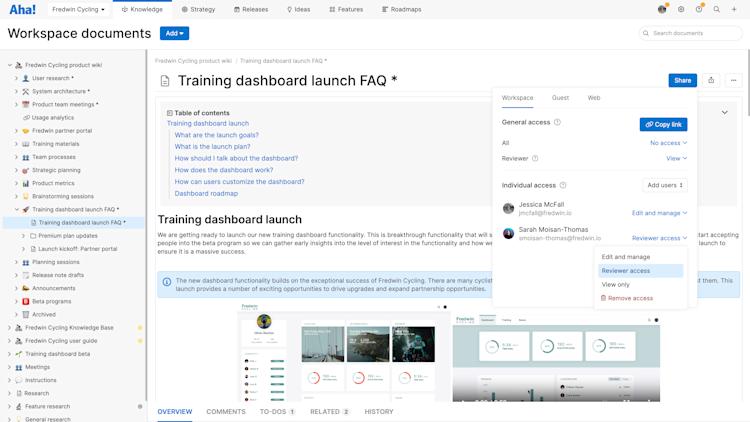This screenshot has width=750, height=422.
Task: Switch to the Guest sharing tab
Action: point(560,98)
